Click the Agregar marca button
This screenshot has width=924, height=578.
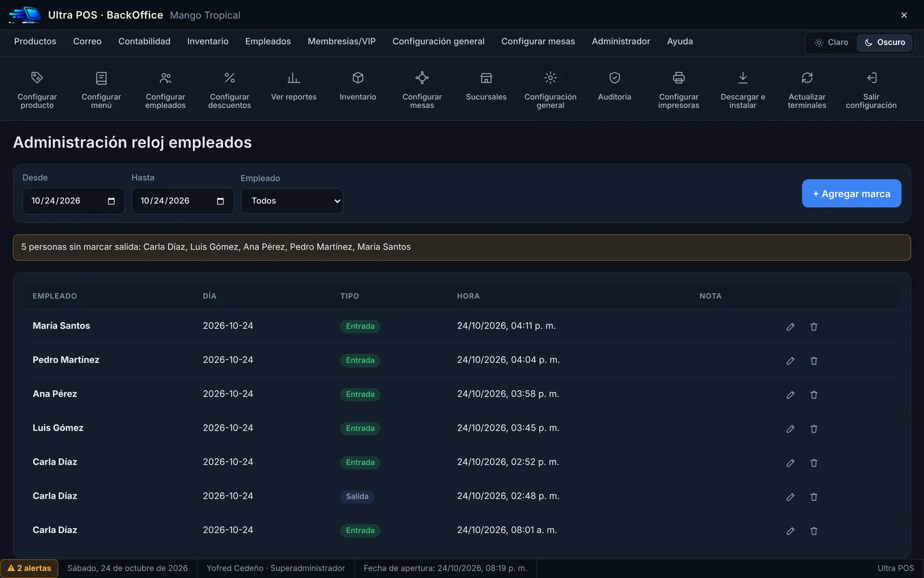point(851,194)
